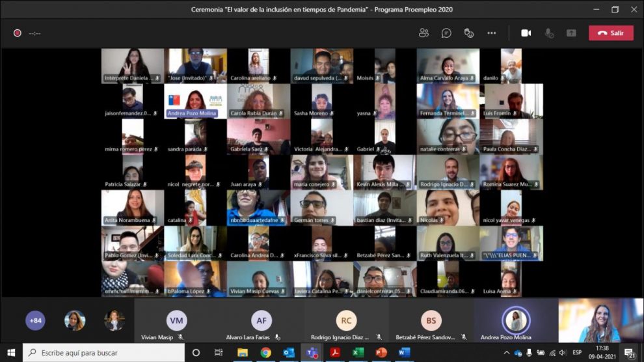The image size is (644, 362).
Task: Select Andrea Pozo Molina's video tile
Action: (x=195, y=101)
